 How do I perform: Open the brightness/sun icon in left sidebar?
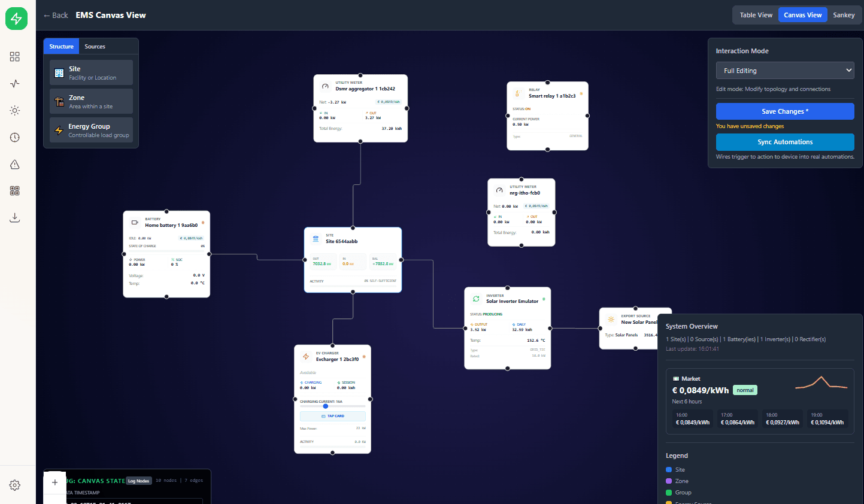(x=14, y=110)
